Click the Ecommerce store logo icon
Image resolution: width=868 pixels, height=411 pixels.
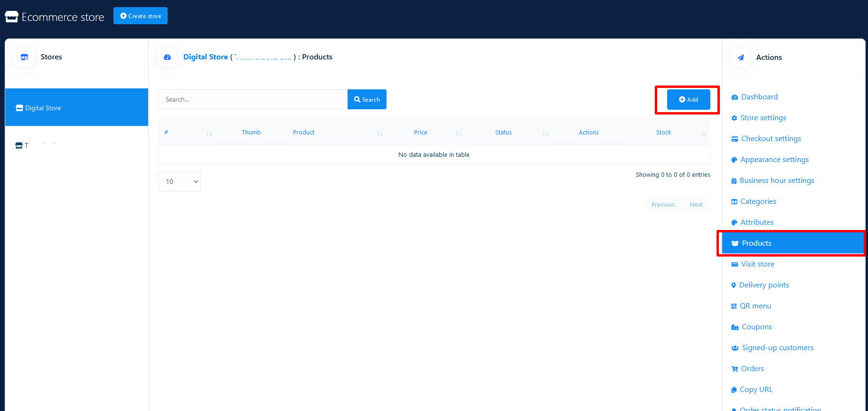(x=11, y=17)
